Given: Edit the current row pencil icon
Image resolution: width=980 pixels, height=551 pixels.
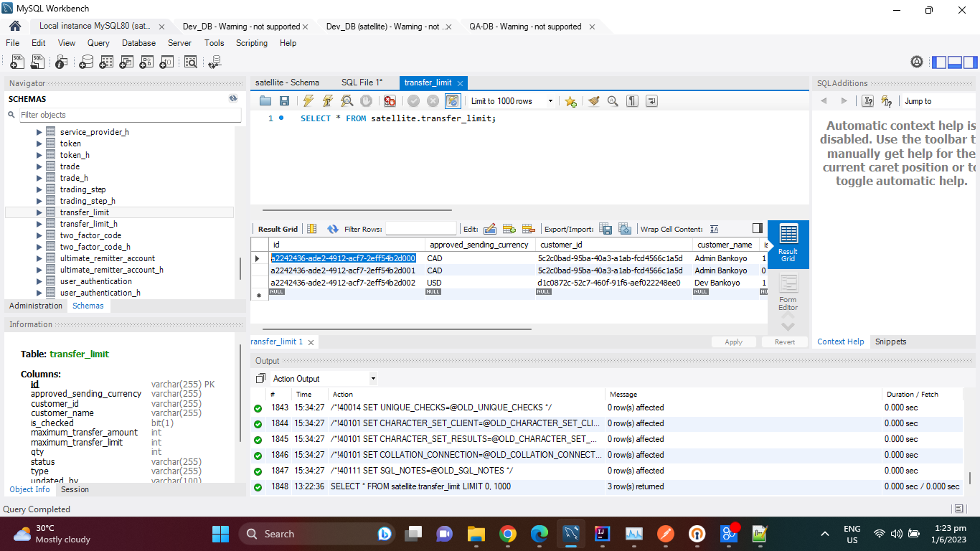Looking at the screenshot, I should click(x=490, y=229).
